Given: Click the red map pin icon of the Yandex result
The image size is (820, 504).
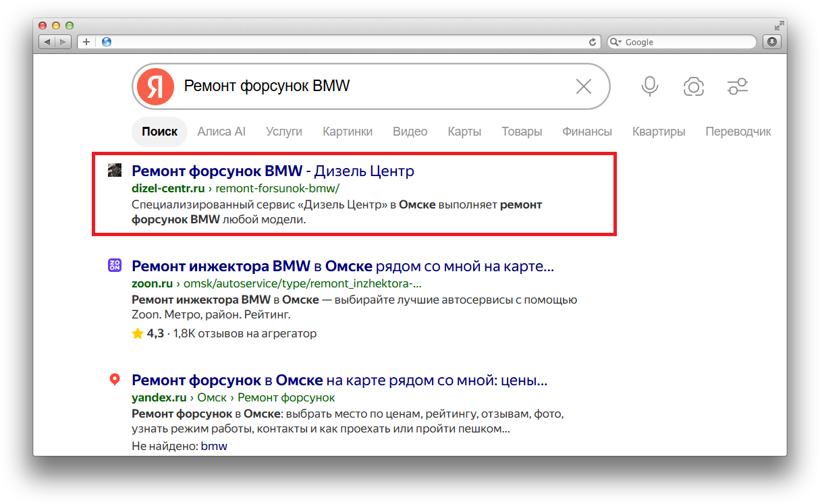Looking at the screenshot, I should point(115,380).
